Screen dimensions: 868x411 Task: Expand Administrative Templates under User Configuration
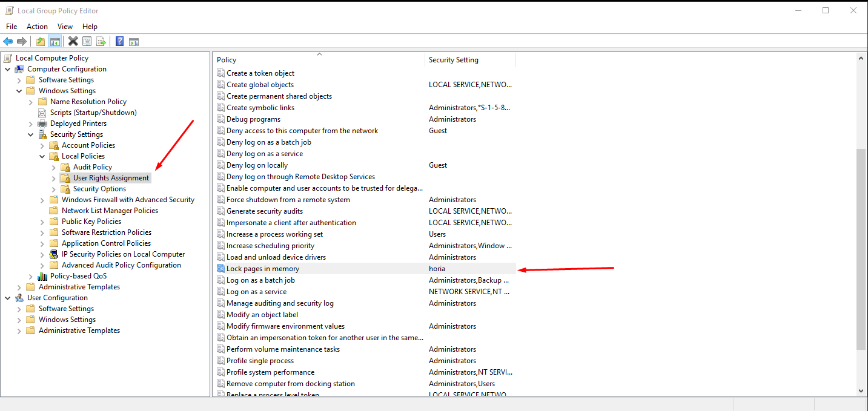[19, 330]
